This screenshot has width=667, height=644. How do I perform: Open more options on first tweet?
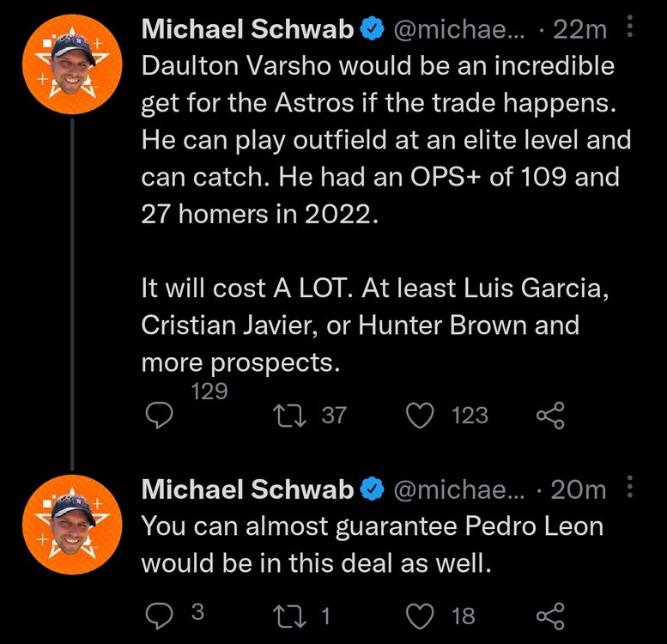631,30
